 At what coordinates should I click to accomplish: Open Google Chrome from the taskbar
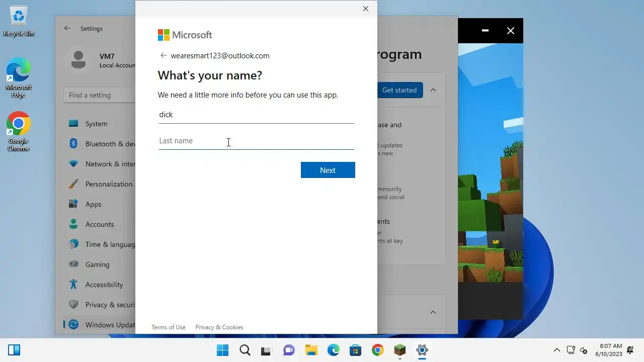[x=378, y=350]
